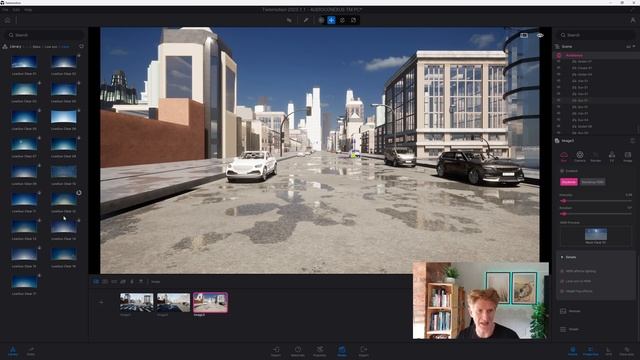The height and width of the screenshot is (360, 640).
Task: Click the viewport eye visibility icon
Action: tap(540, 36)
